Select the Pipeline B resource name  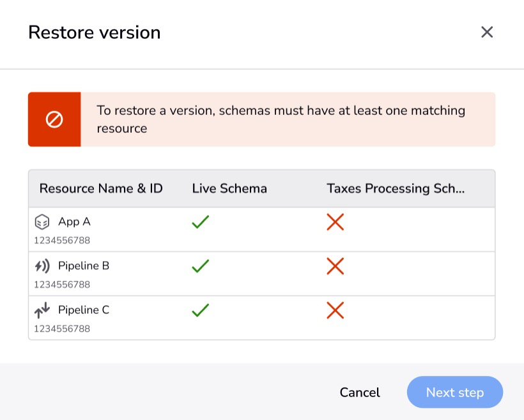[84, 266]
